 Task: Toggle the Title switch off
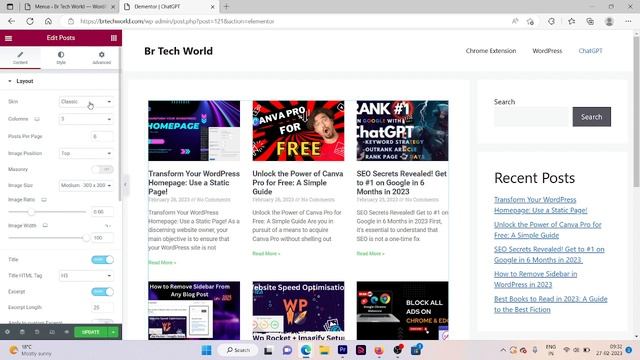102,260
